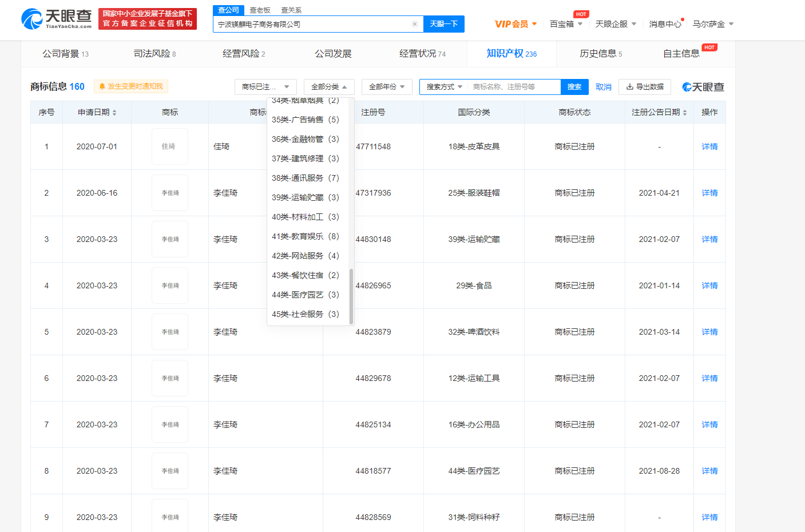
Task: Switch to the 司法风险 tab
Action: [x=154, y=54]
